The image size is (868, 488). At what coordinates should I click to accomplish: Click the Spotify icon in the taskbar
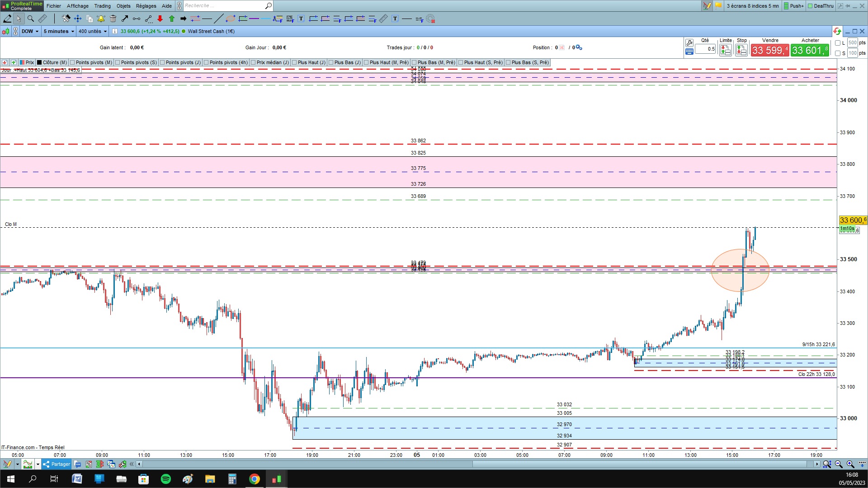166,479
